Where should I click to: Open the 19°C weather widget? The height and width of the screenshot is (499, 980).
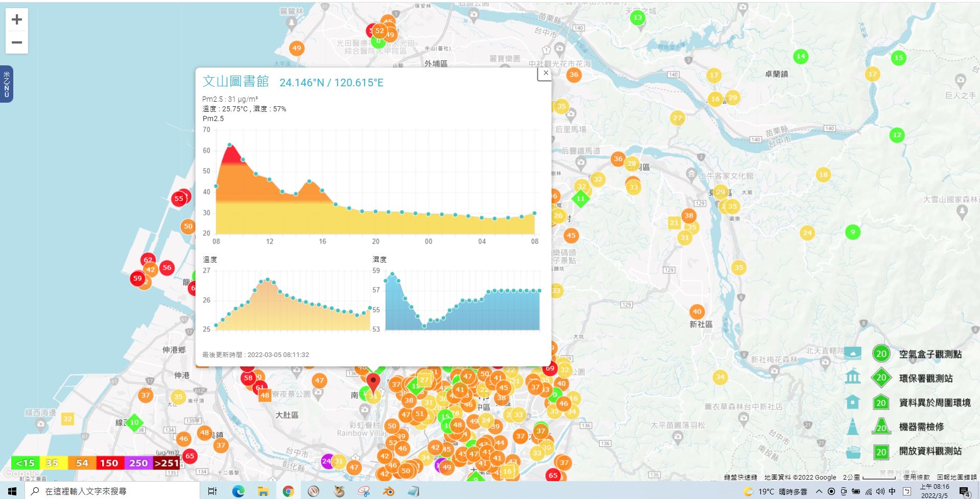(x=776, y=491)
